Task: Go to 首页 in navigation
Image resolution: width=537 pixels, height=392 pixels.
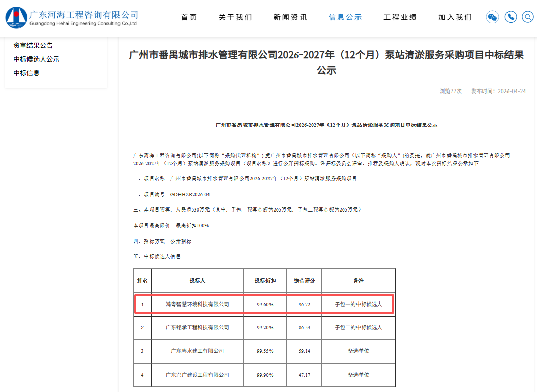Action: point(189,17)
